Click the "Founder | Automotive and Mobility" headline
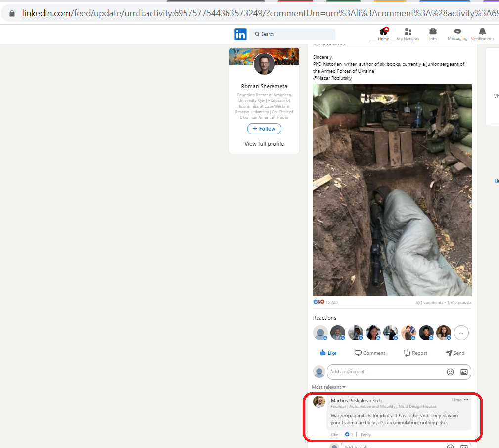This screenshot has height=448, width=499. click(x=383, y=406)
